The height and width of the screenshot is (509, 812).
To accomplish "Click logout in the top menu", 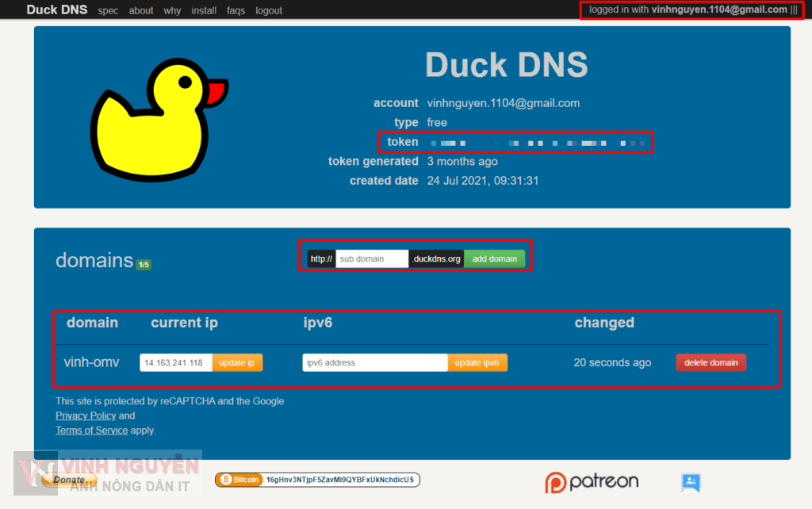I will coord(269,10).
